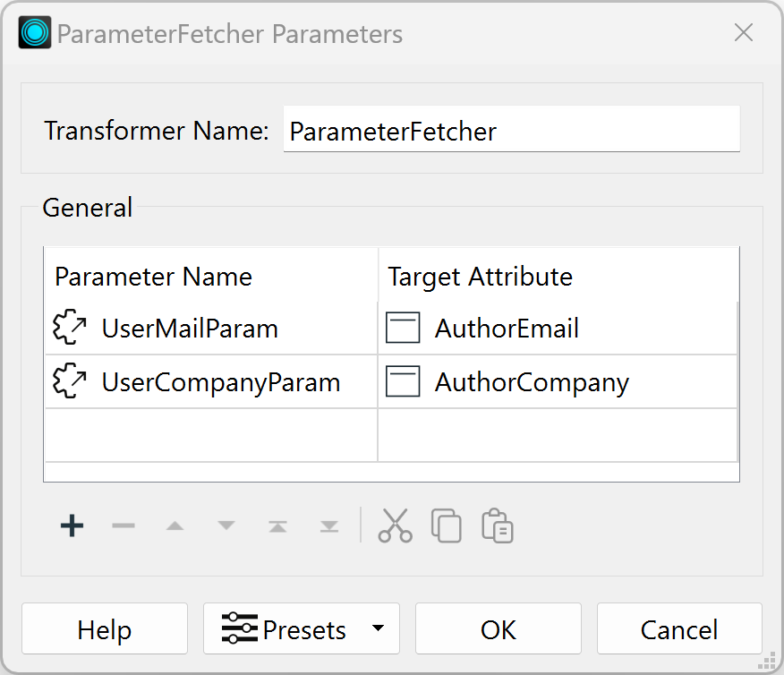Move selected parameter to the top
The width and height of the screenshot is (784, 675).
[277, 525]
